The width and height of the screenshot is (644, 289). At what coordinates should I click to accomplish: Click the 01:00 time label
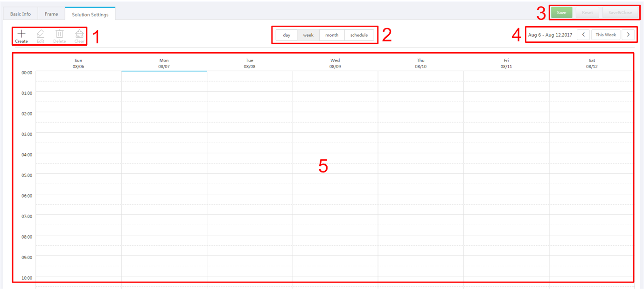(27, 93)
